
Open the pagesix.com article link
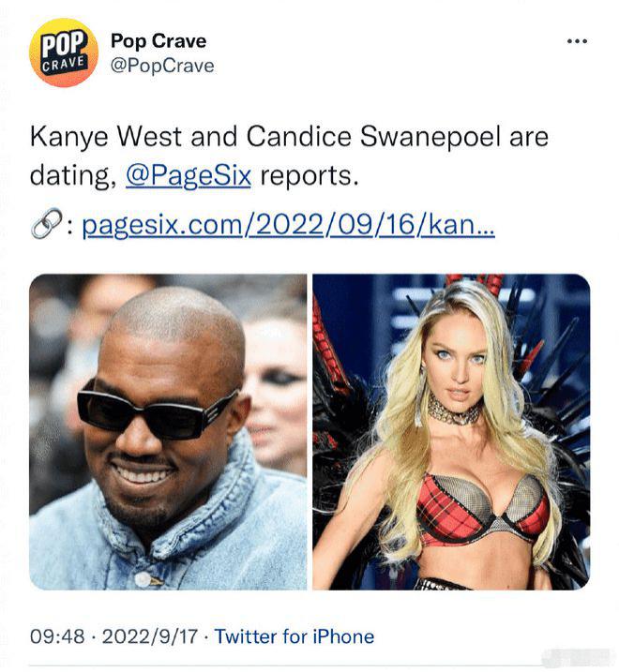[x=288, y=225]
